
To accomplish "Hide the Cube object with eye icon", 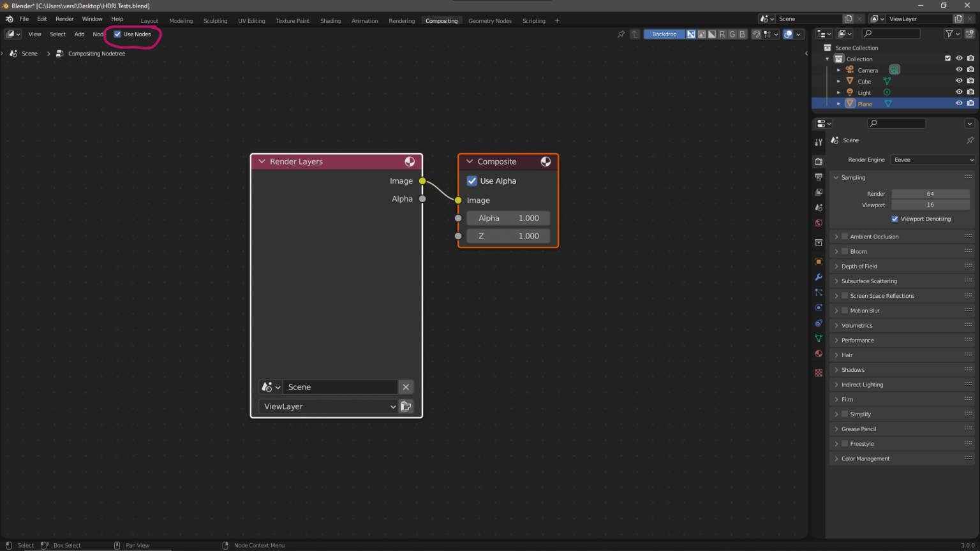I will click(x=959, y=81).
